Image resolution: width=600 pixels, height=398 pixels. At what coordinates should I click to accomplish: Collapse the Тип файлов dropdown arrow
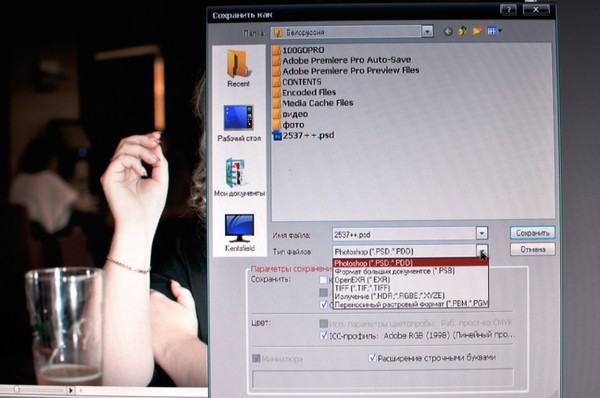click(482, 251)
